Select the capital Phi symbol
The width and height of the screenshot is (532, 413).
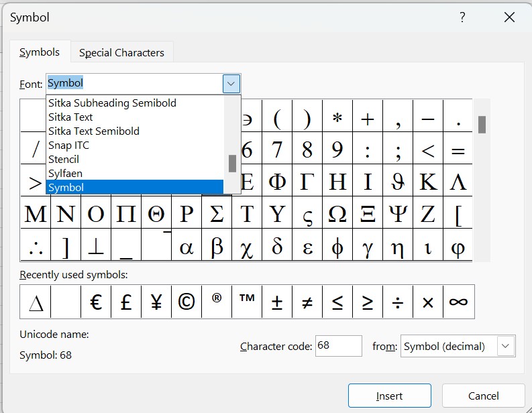[277, 180]
